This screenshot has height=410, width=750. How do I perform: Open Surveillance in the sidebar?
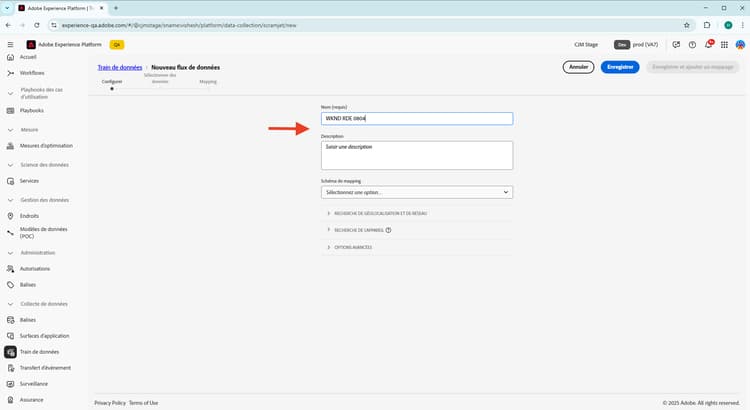tap(33, 384)
